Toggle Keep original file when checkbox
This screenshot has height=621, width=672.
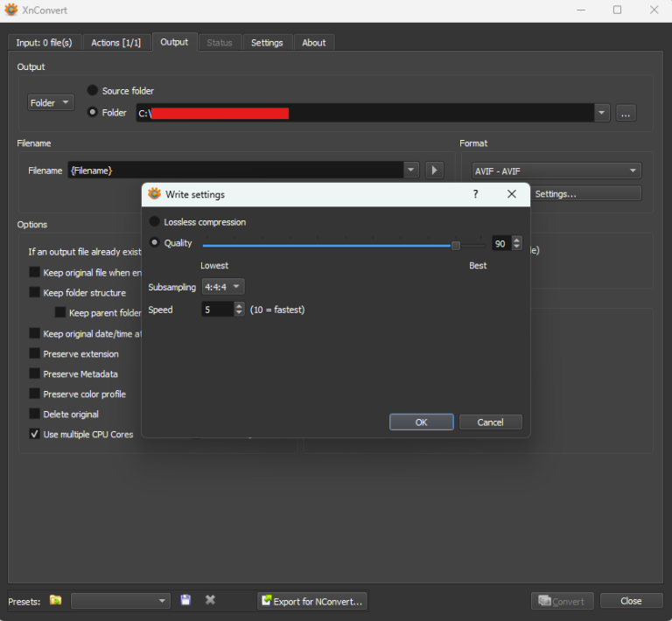click(34, 272)
